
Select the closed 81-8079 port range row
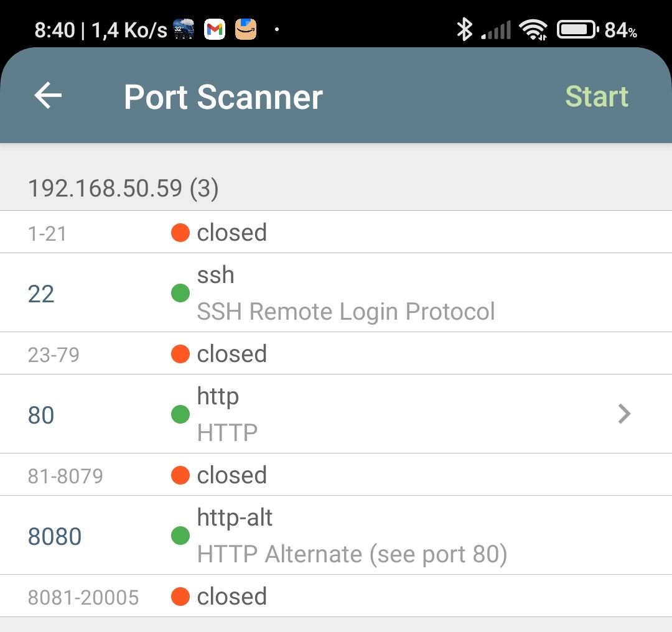coord(336,475)
